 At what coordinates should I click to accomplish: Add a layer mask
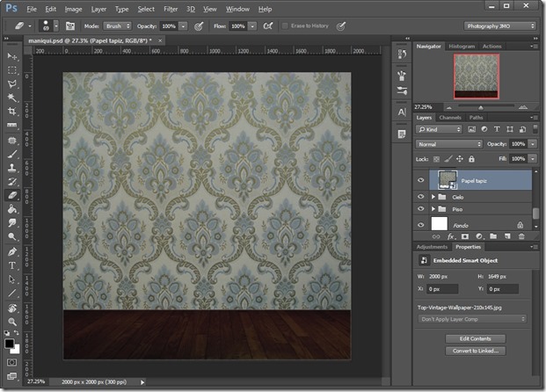(465, 236)
